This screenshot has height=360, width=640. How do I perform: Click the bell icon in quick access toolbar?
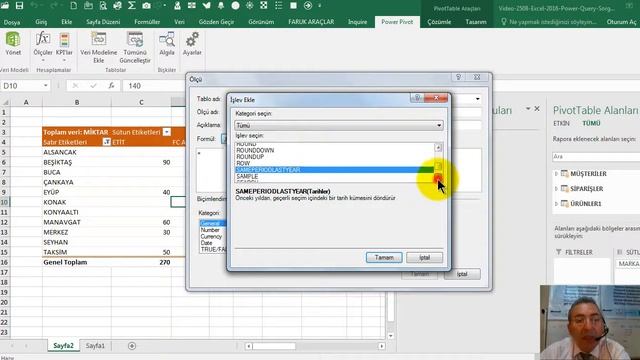click(x=221, y=6)
